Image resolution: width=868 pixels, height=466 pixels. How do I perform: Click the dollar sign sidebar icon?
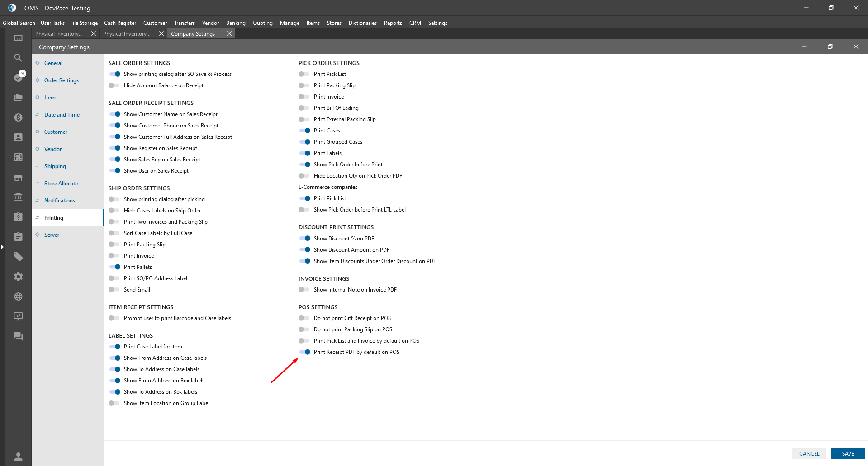tap(18, 118)
